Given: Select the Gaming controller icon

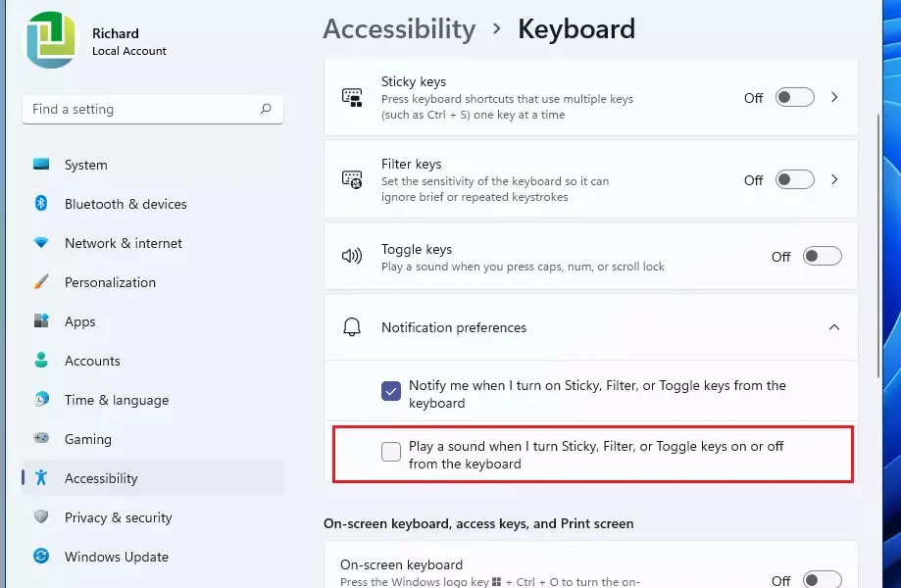Looking at the screenshot, I should (40, 439).
